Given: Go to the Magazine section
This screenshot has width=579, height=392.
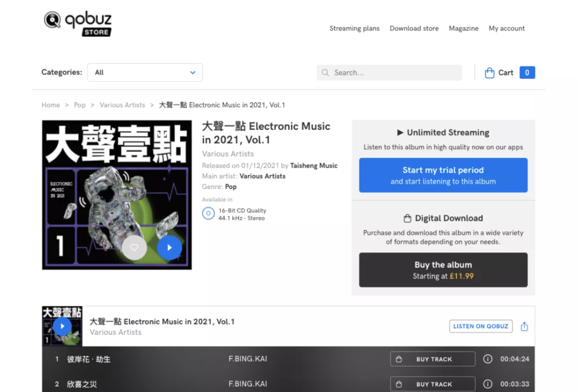Looking at the screenshot, I should point(464,28).
